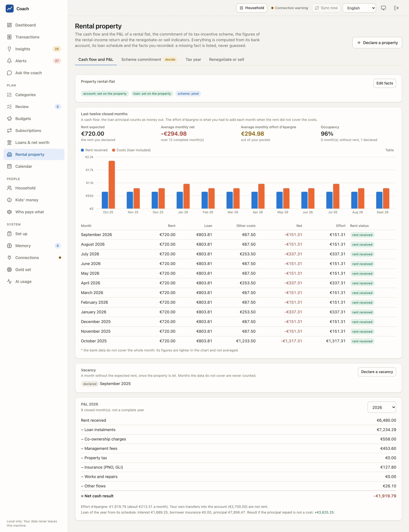409x532 pixels.
Task: Click the Connections plug icon
Action: tap(10, 258)
